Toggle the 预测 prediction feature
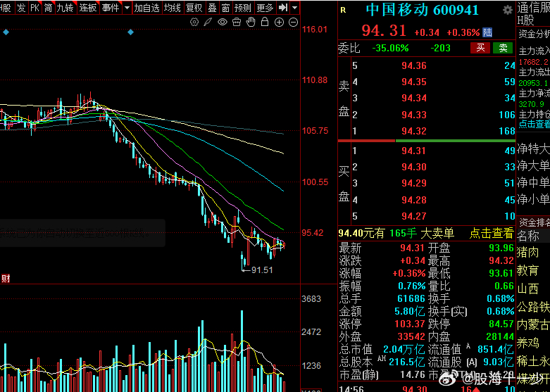 [243, 8]
